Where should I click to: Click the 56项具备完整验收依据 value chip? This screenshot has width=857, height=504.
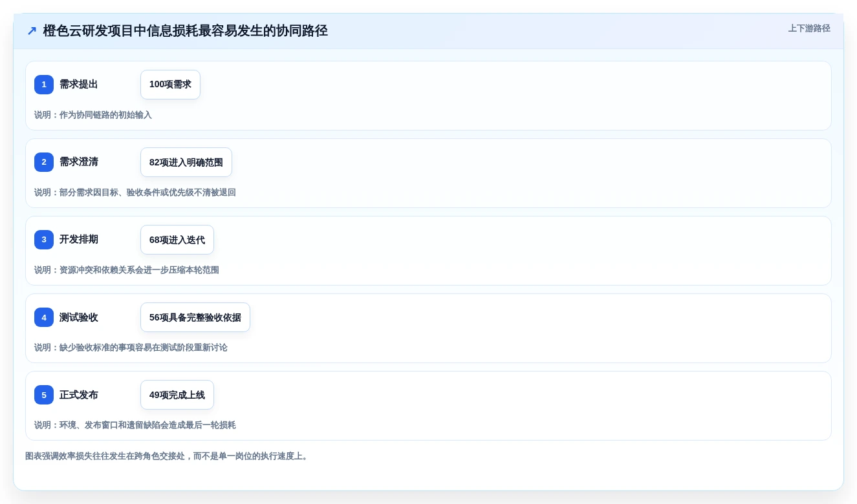click(x=195, y=317)
